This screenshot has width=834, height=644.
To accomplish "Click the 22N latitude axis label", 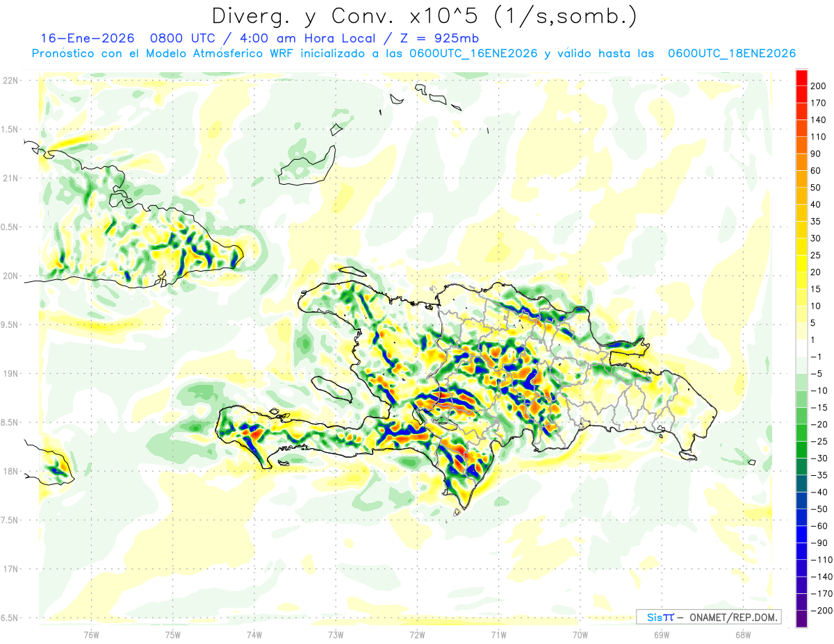I will tap(10, 80).
